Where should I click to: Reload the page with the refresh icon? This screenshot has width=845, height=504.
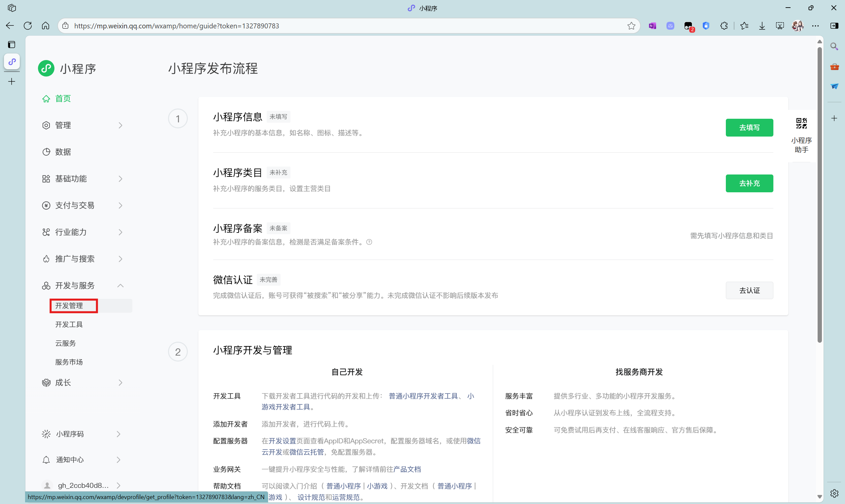click(28, 26)
